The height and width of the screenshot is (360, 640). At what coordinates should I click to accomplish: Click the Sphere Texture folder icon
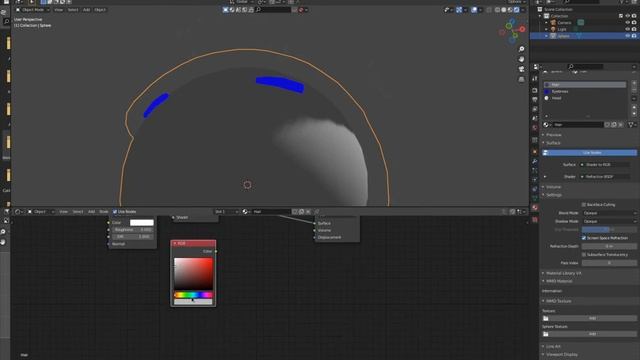tap(546, 334)
